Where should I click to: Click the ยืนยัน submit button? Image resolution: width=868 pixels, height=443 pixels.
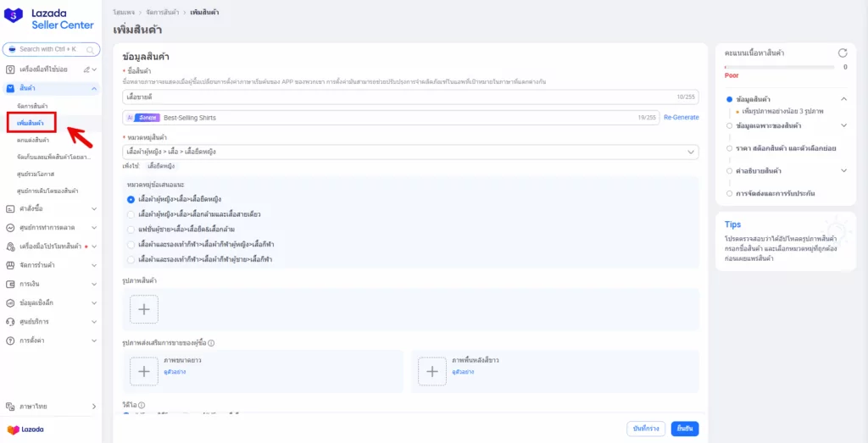point(684,428)
